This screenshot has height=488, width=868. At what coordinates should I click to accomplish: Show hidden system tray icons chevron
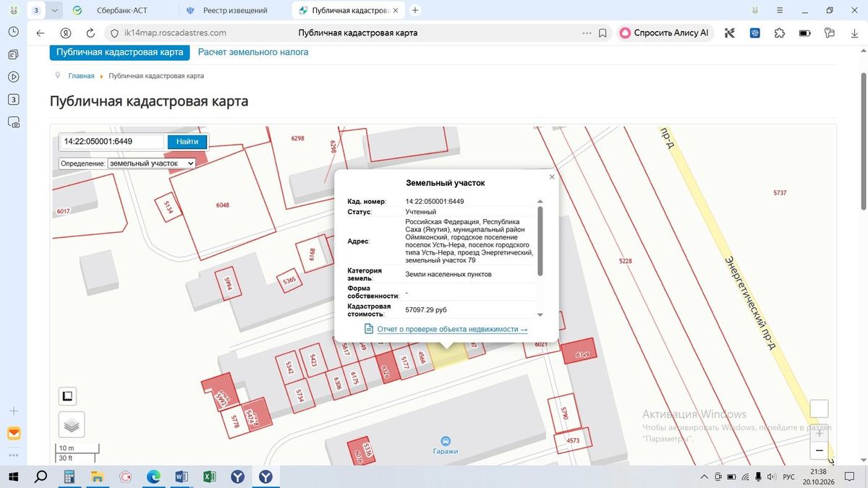[x=705, y=477]
